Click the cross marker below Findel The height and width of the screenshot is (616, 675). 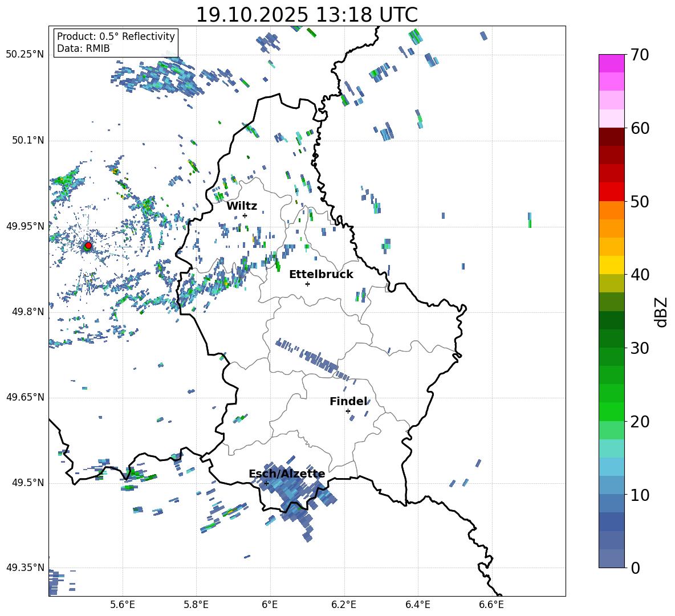(348, 411)
